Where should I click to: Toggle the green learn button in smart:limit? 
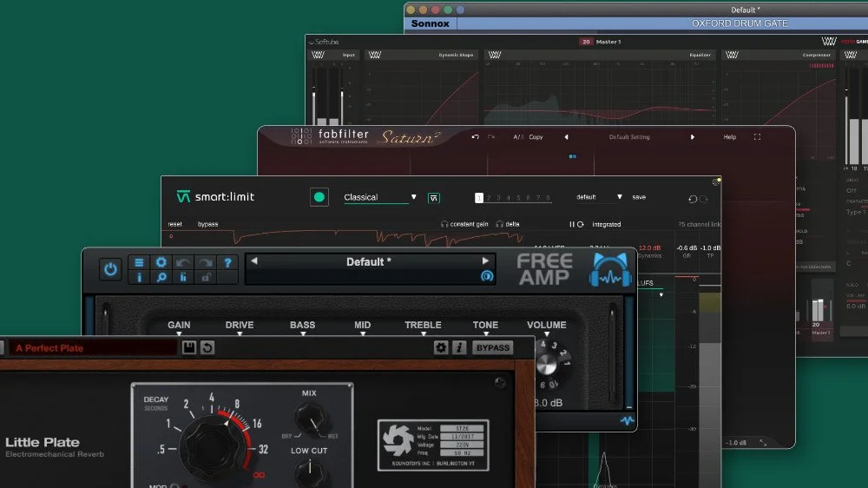pyautogui.click(x=319, y=196)
